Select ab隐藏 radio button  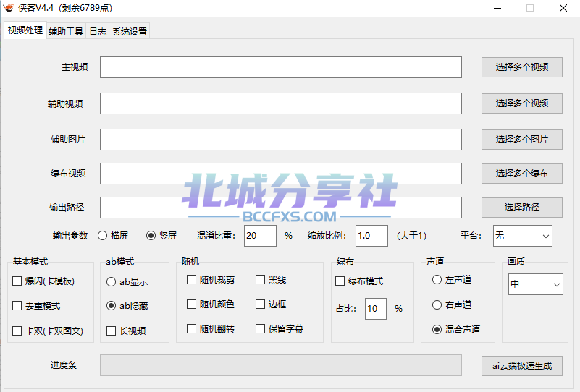pyautogui.click(x=111, y=305)
